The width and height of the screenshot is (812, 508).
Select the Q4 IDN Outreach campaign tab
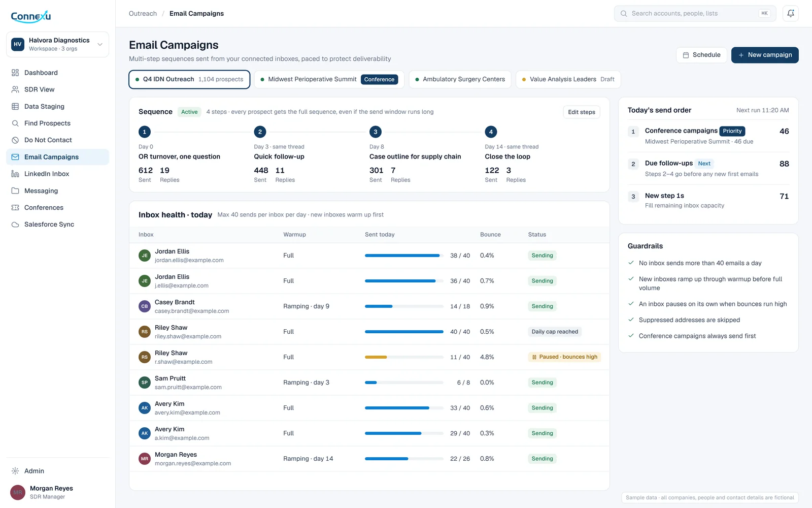tap(189, 79)
